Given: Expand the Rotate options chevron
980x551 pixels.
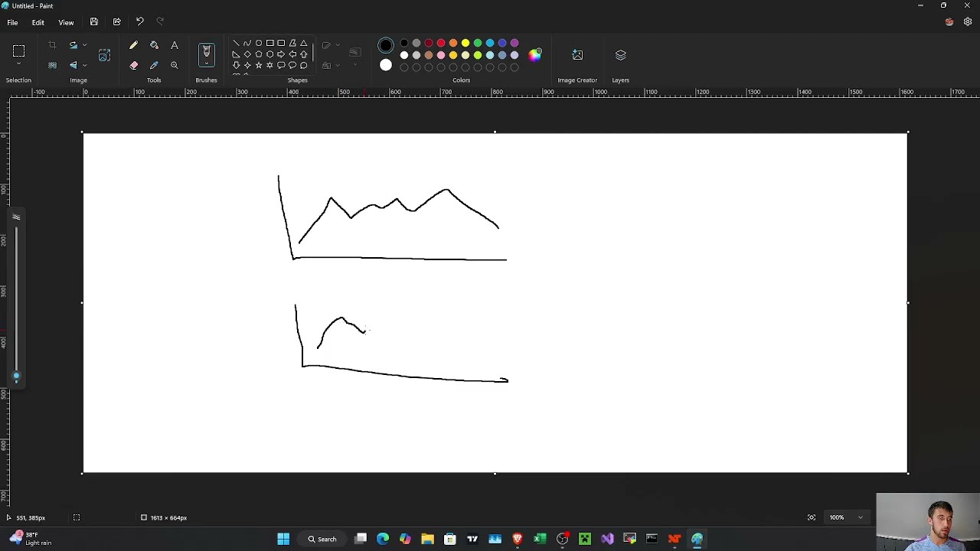Looking at the screenshot, I should click(84, 46).
